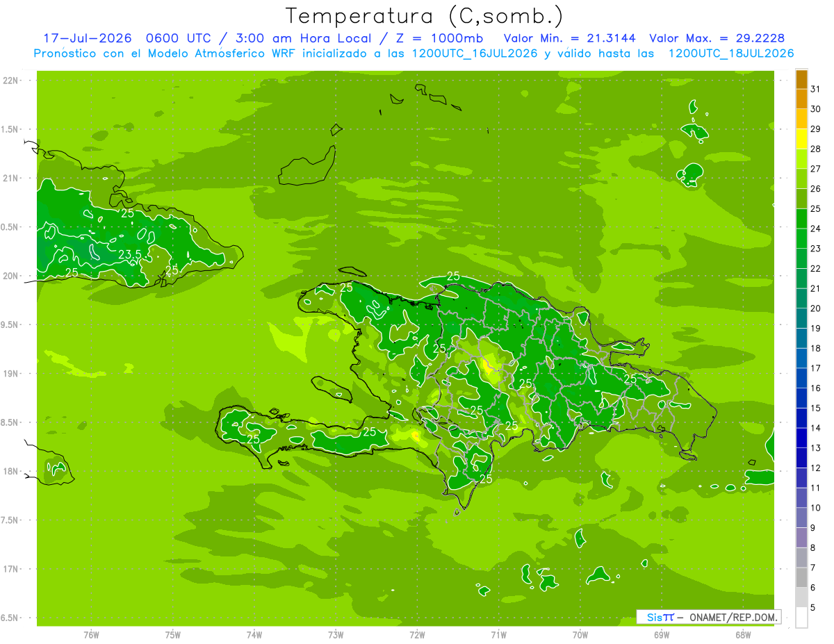Image resolution: width=834 pixels, height=644 pixels.
Task: Click the "18N" latitude axis label
Action: (x=11, y=471)
